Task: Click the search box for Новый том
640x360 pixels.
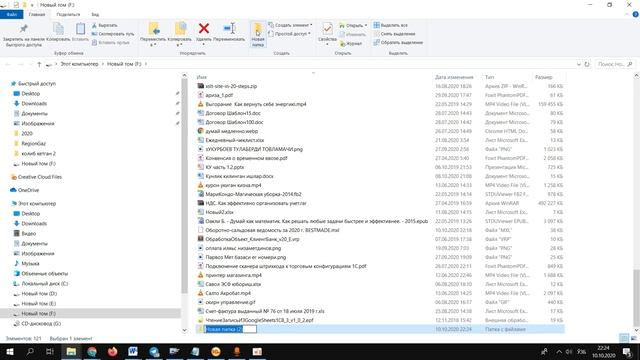Action: point(615,64)
